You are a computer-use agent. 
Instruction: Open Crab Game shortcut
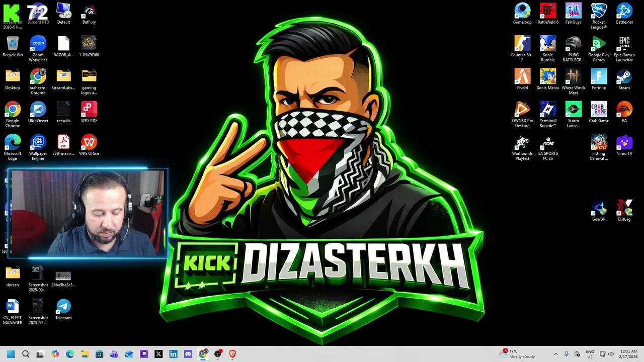click(x=599, y=112)
